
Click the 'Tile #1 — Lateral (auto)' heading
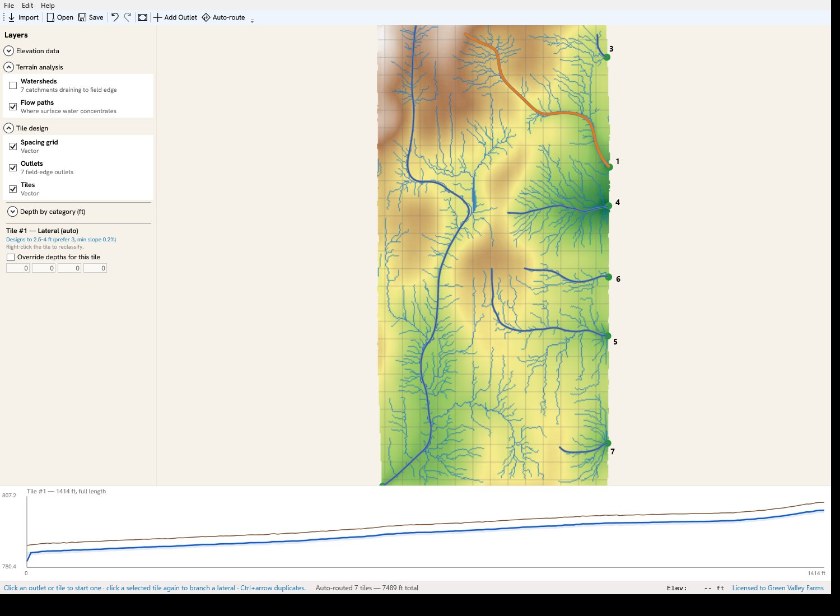[42, 231]
